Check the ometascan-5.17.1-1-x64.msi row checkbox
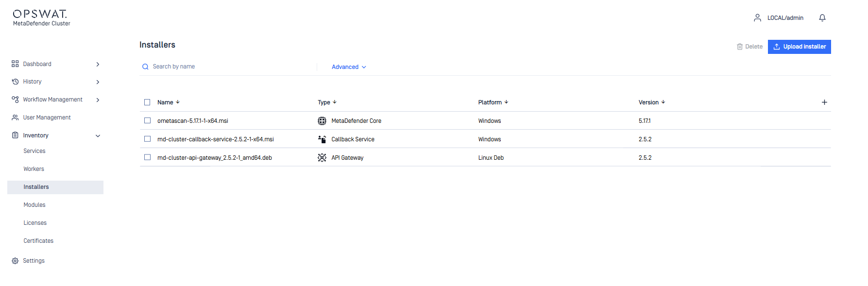The image size is (868, 286). [x=147, y=120]
